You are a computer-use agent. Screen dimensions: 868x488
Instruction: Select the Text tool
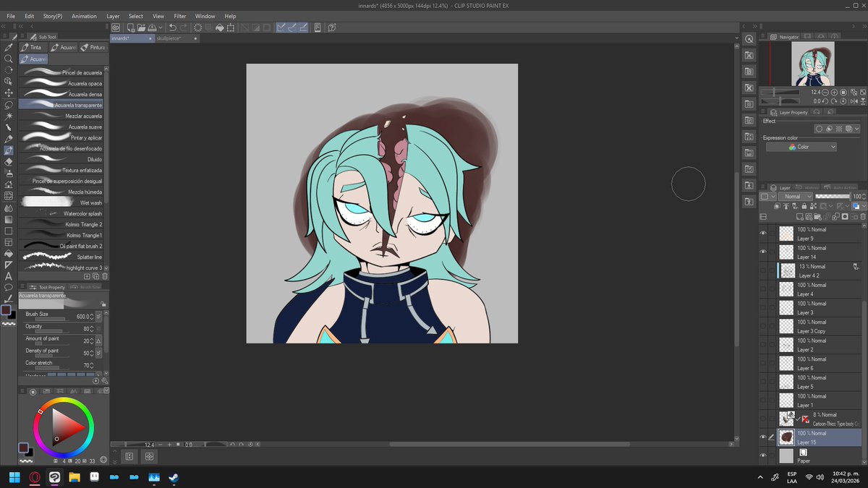(x=9, y=276)
